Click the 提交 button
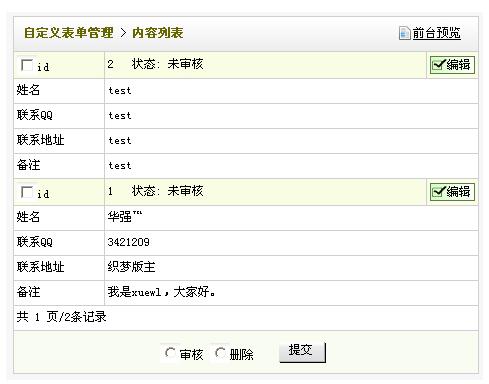Screen dimensions: 489x384 (302, 352)
